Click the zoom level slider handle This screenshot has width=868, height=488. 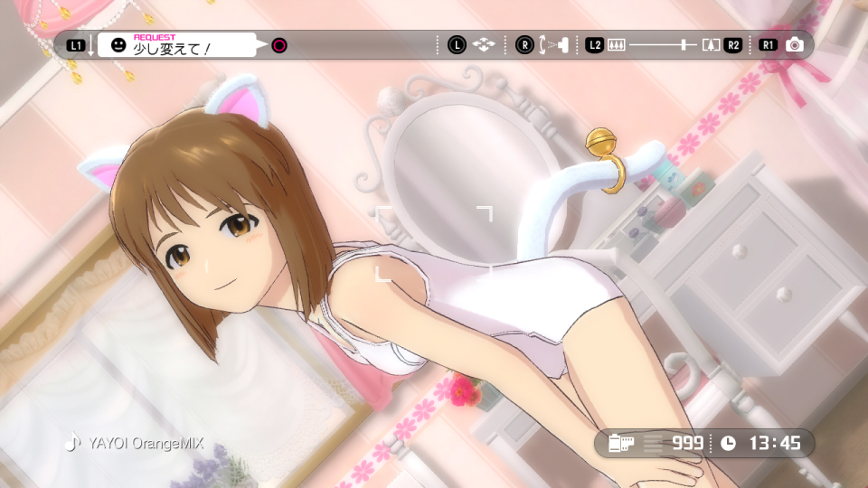(x=685, y=44)
